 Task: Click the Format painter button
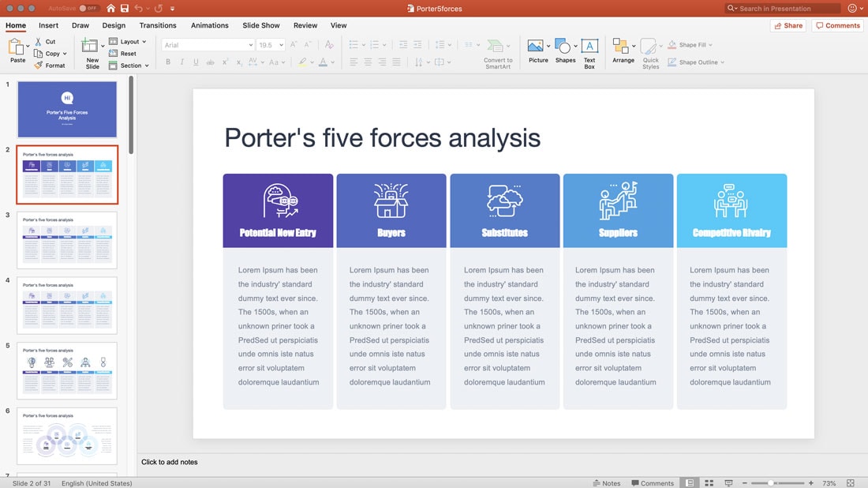(50, 66)
